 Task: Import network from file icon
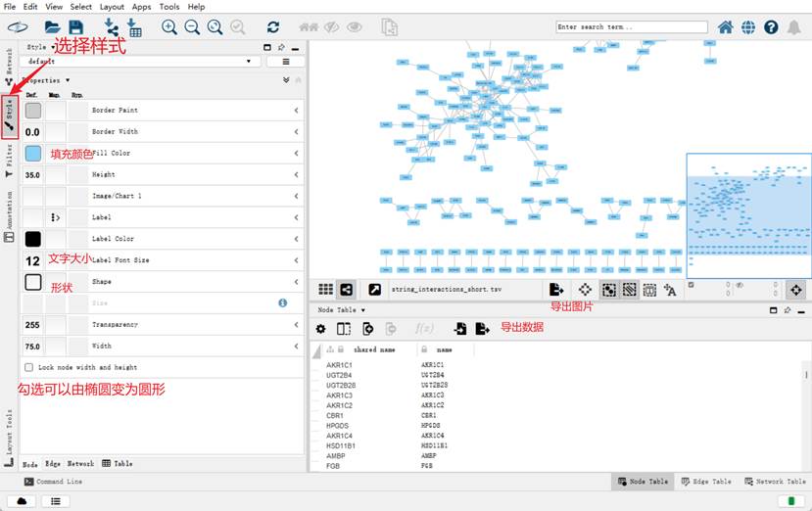pos(111,27)
